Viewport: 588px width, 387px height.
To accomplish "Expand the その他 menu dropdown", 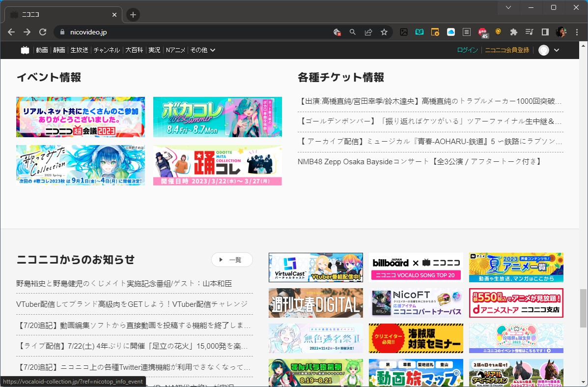I will (x=202, y=50).
